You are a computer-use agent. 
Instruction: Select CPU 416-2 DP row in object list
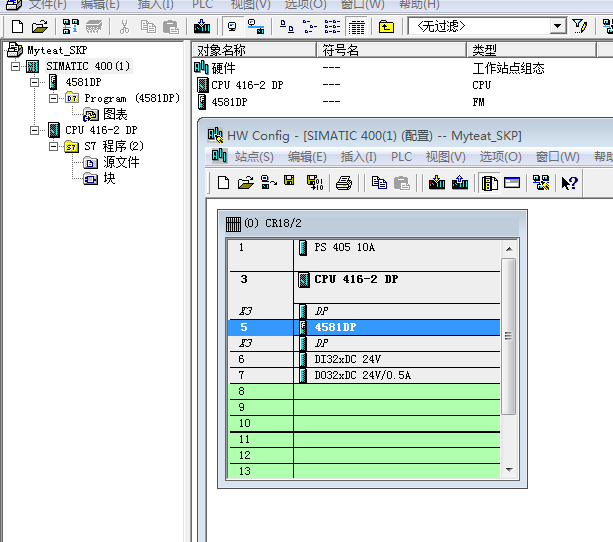[247, 85]
